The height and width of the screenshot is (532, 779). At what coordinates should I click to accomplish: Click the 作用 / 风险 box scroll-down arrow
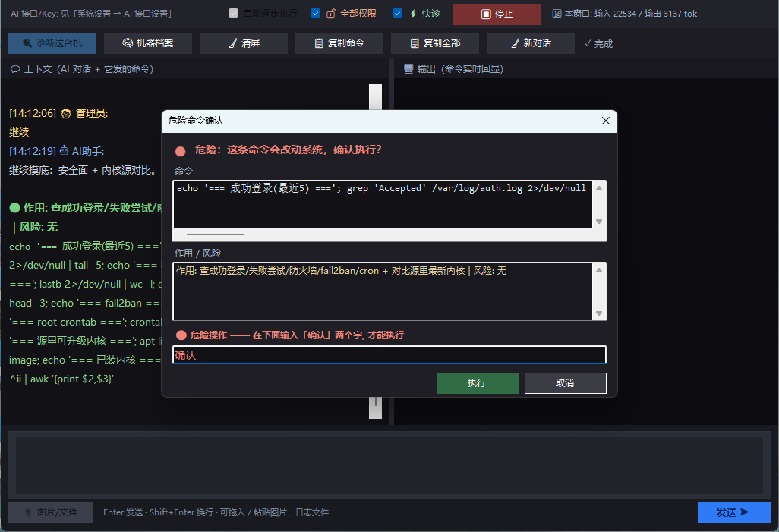tap(599, 313)
